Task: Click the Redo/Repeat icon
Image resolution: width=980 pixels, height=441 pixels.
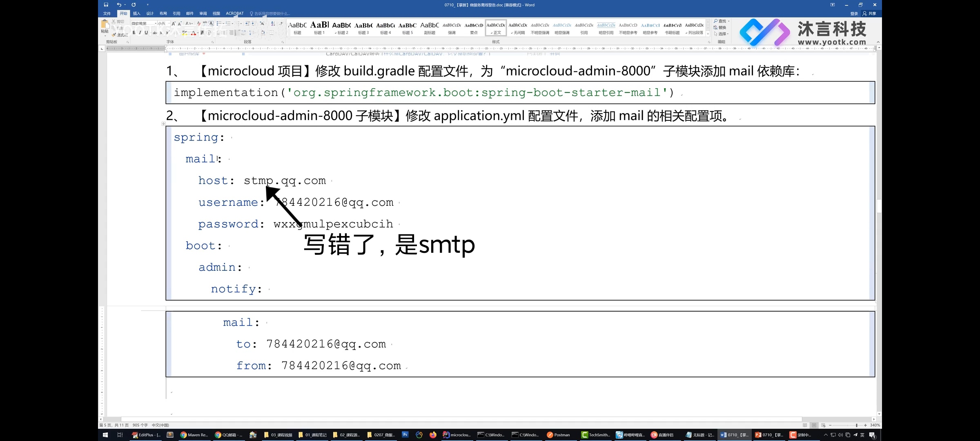Action: click(134, 5)
